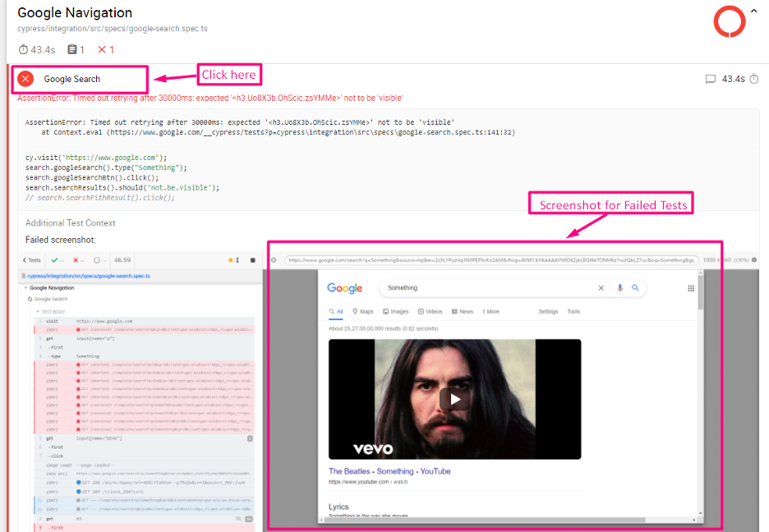Screen dimensions: 769x532
Task: Click the red failed-test X icon
Action: click(25, 79)
